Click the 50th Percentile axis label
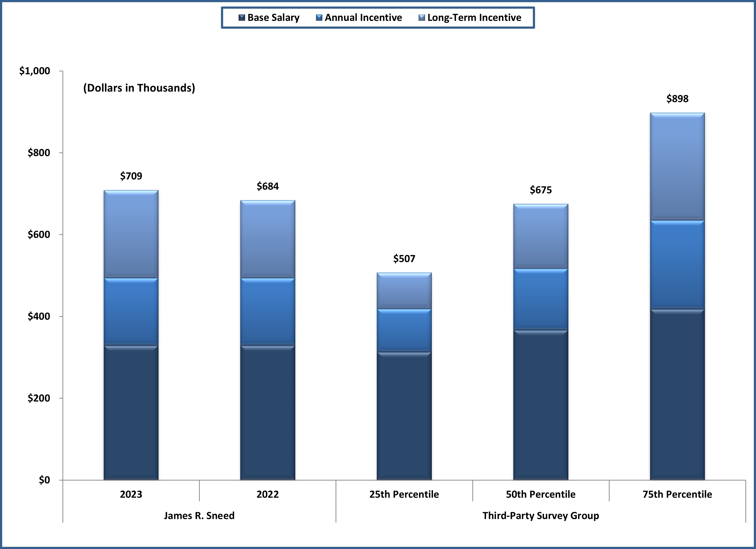 tap(541, 494)
